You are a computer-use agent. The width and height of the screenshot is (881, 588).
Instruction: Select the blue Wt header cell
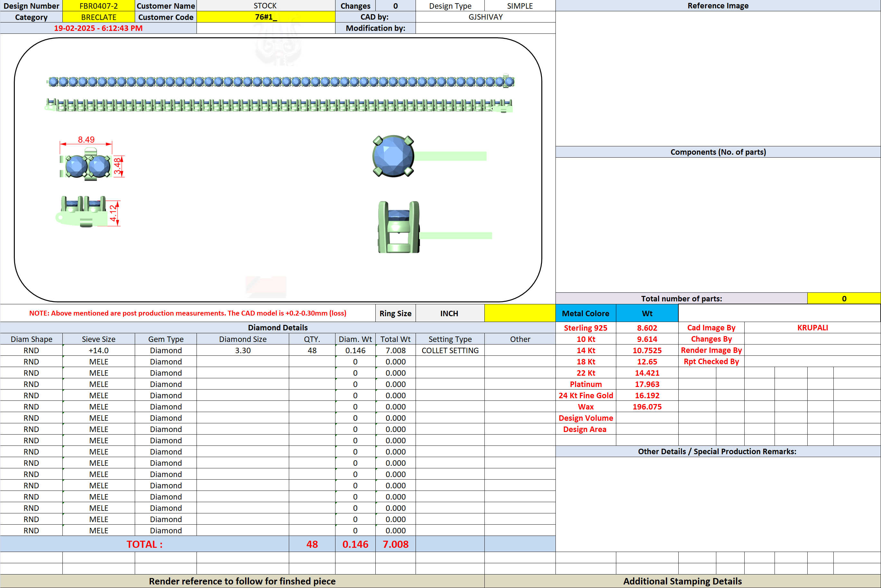click(x=647, y=313)
